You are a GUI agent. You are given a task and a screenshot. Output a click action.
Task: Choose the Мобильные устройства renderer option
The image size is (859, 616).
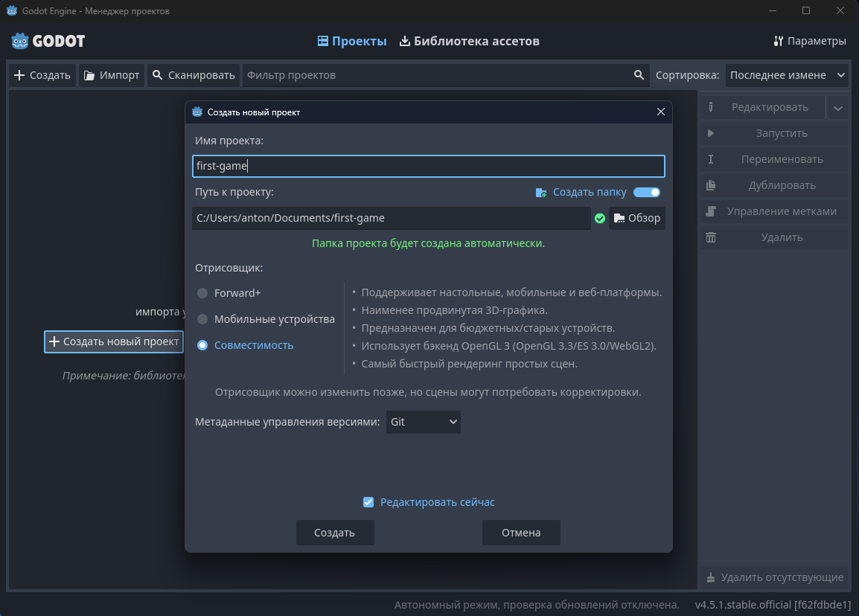(202, 319)
